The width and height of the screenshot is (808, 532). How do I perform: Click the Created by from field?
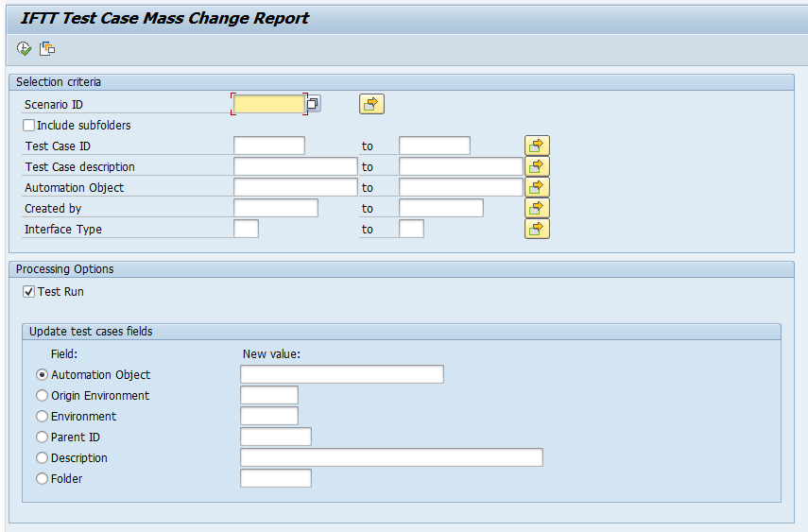pos(276,208)
